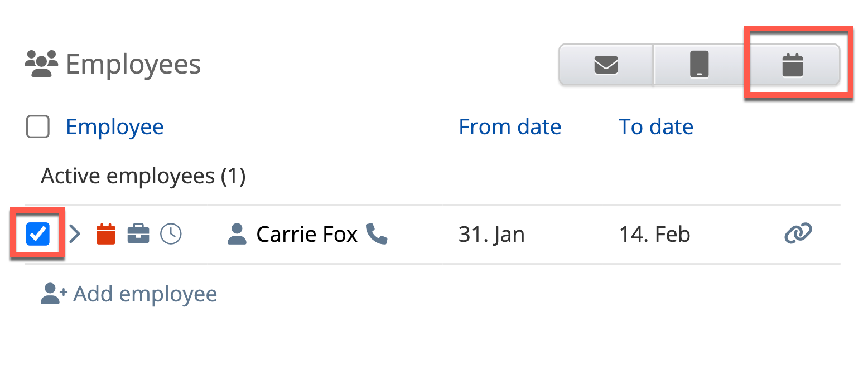The image size is (868, 380).
Task: Click the calendar toolbar button
Action: point(792,65)
